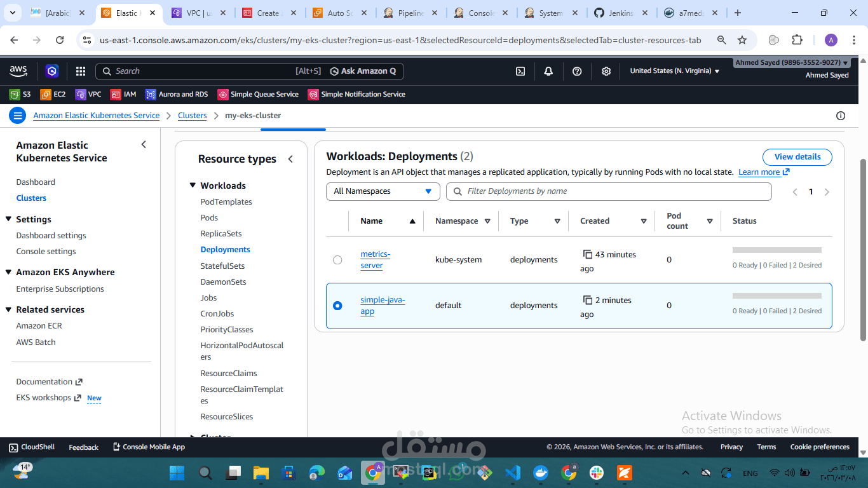
Task: Copy the simple-java-app creation time
Action: pyautogui.click(x=588, y=300)
